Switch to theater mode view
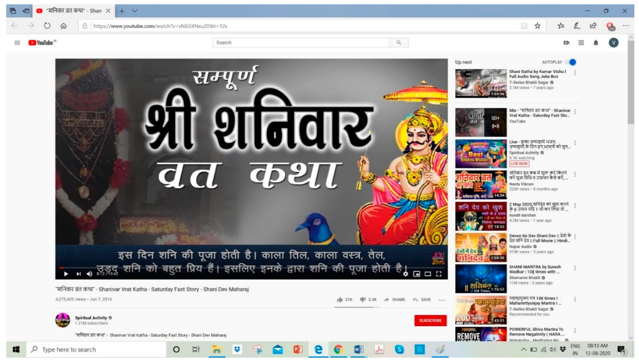 click(x=427, y=274)
